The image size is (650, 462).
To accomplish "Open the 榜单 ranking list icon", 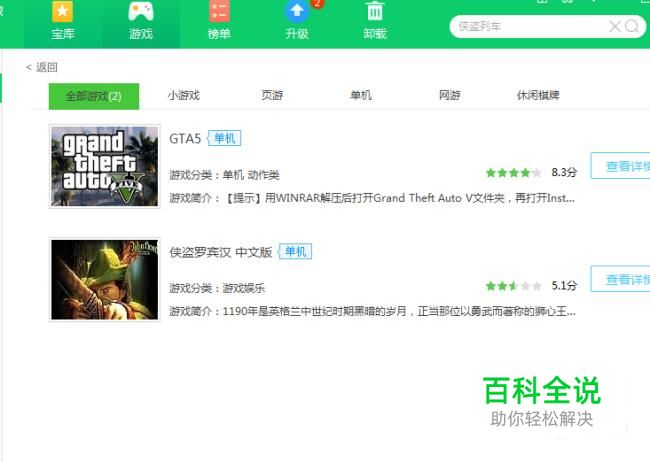I will [219, 12].
